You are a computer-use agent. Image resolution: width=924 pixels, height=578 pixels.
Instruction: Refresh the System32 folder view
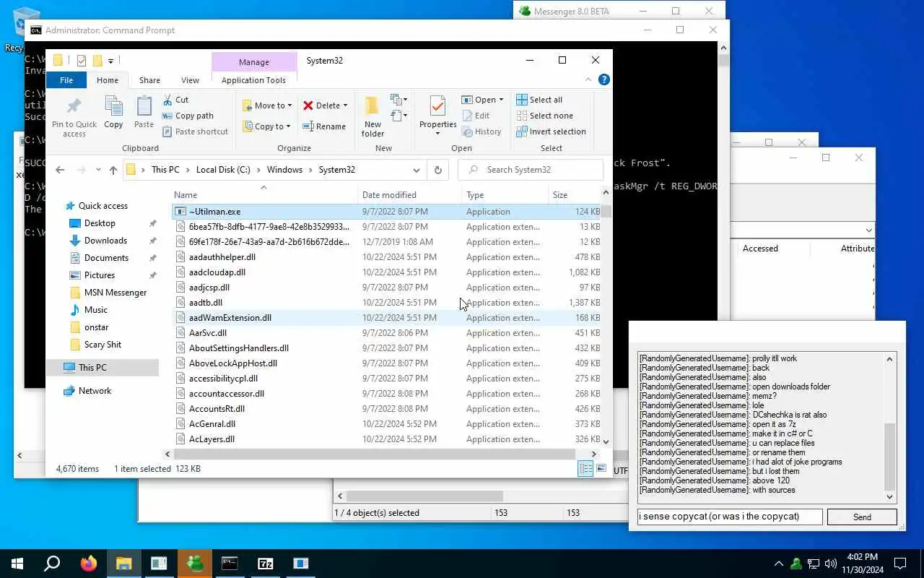coord(437,170)
